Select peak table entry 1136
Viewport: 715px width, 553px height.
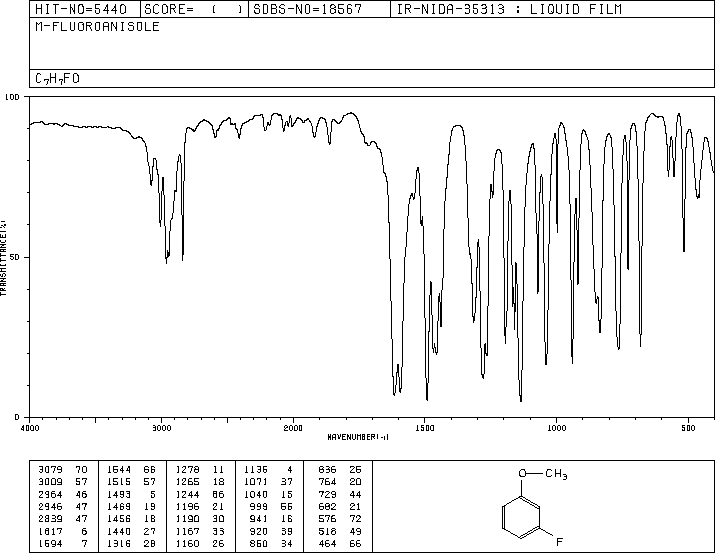click(268, 469)
